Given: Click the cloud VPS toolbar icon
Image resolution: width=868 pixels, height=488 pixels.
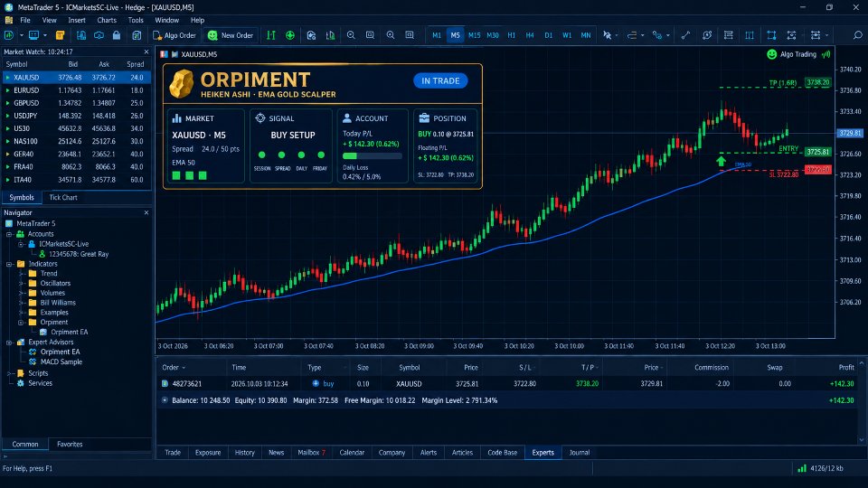Looking at the screenshot, I should 99,35.
